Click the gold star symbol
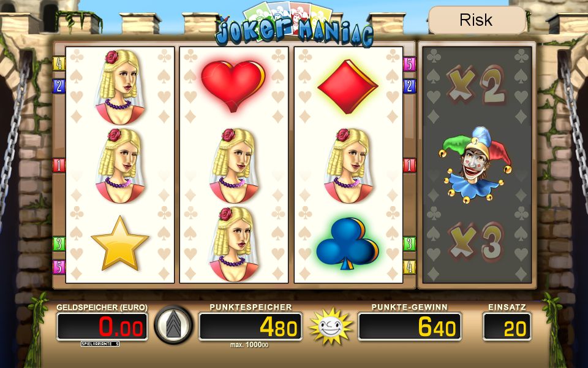Image resolution: width=588 pixels, height=368 pixels. (x=120, y=243)
